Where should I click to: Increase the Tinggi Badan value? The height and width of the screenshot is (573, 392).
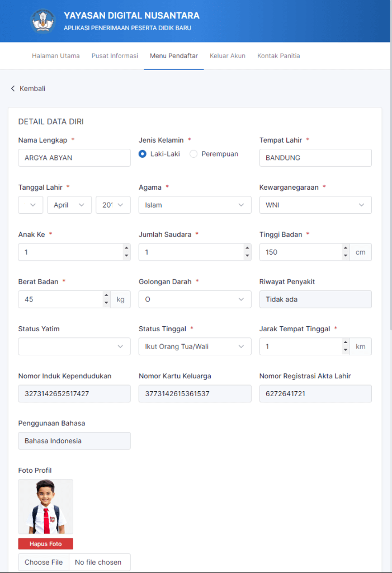click(x=345, y=248)
